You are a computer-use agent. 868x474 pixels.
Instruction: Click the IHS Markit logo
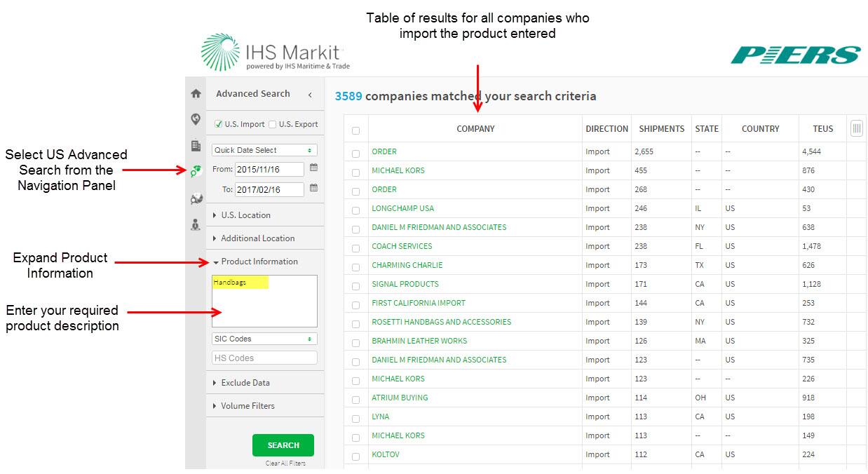[x=275, y=52]
